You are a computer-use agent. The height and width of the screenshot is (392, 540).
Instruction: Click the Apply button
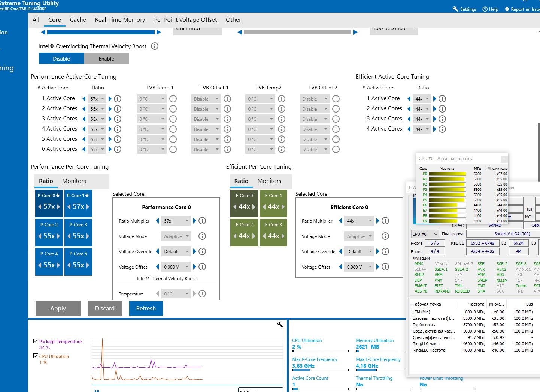pos(58,309)
